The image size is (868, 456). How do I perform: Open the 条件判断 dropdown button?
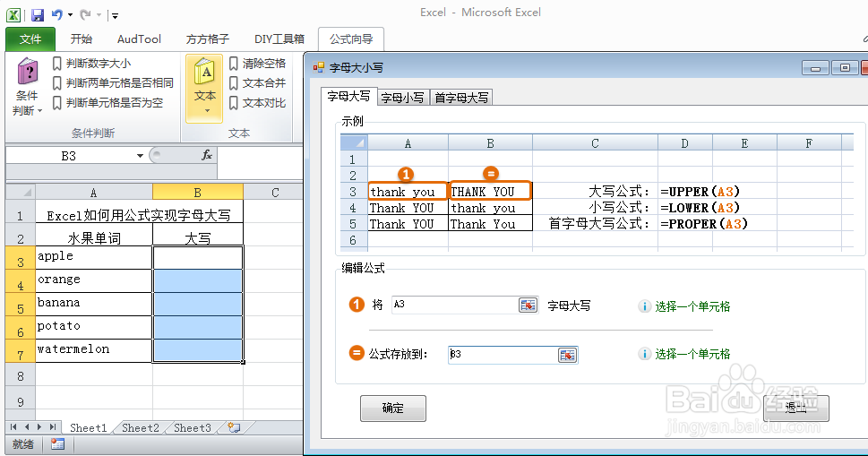point(27,87)
